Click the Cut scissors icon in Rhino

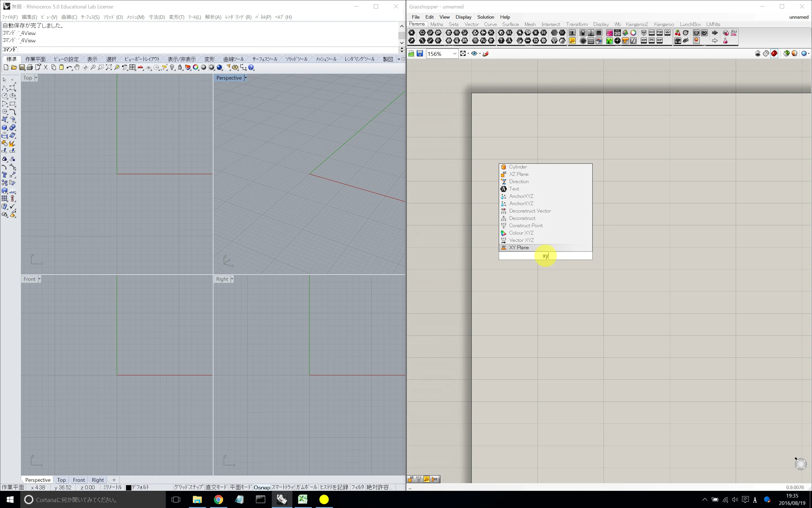coord(46,67)
